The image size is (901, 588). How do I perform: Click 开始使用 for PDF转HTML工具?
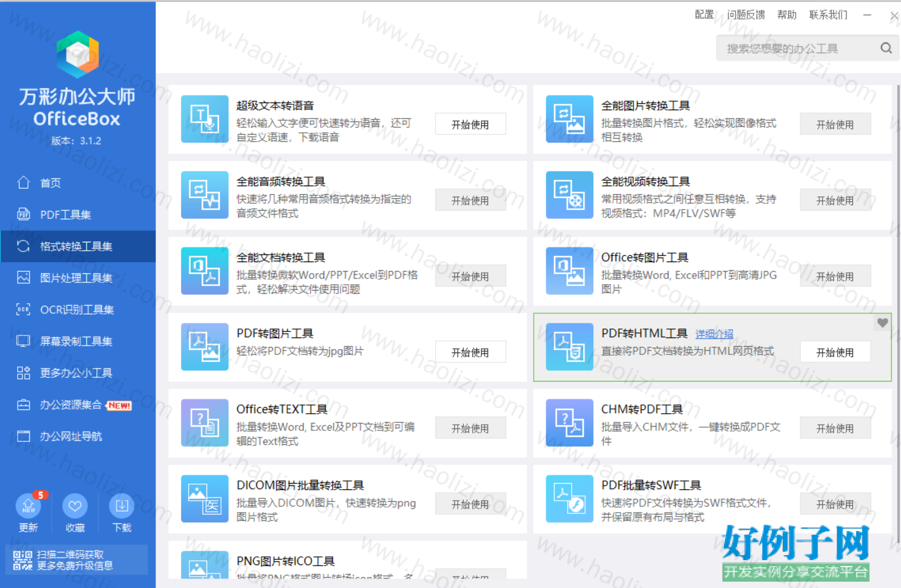click(835, 352)
